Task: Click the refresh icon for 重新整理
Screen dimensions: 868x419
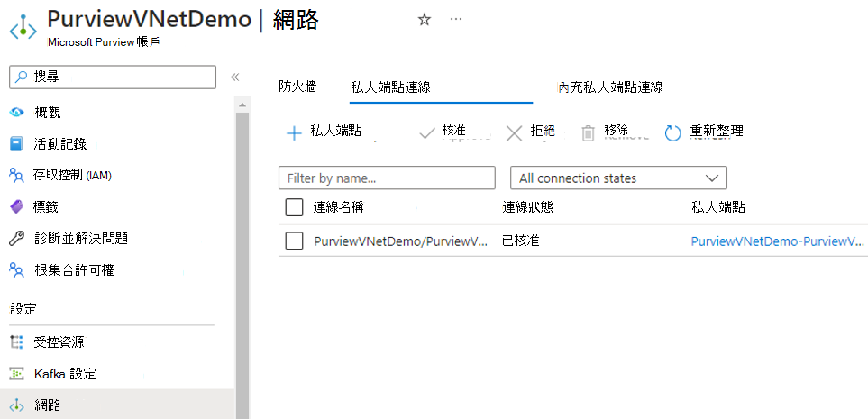Action: click(x=672, y=132)
